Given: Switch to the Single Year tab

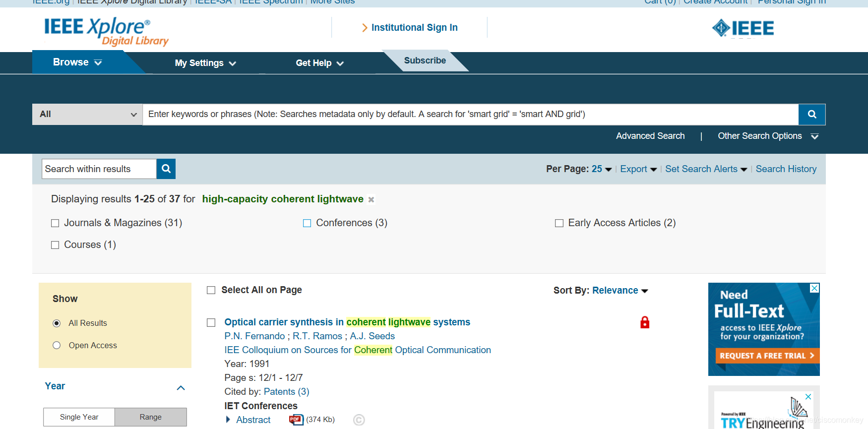Looking at the screenshot, I should (79, 417).
